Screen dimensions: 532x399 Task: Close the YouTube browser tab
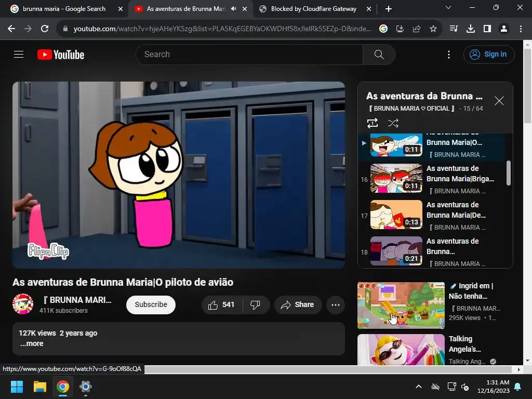tap(245, 9)
